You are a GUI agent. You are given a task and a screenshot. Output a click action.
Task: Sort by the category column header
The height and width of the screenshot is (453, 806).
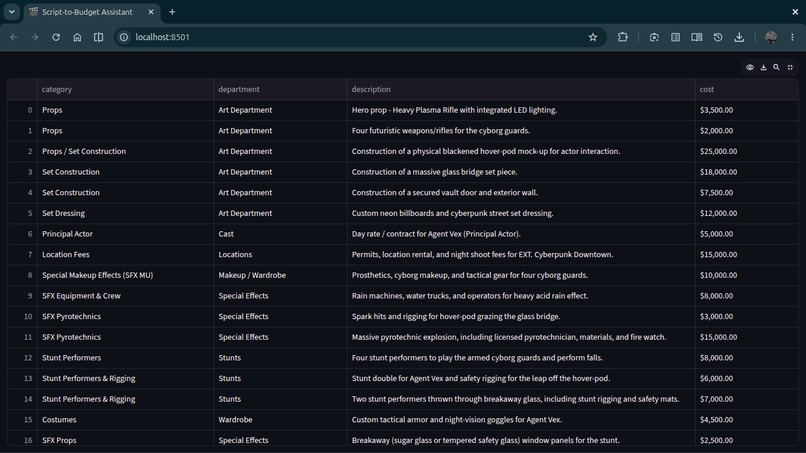125,89
